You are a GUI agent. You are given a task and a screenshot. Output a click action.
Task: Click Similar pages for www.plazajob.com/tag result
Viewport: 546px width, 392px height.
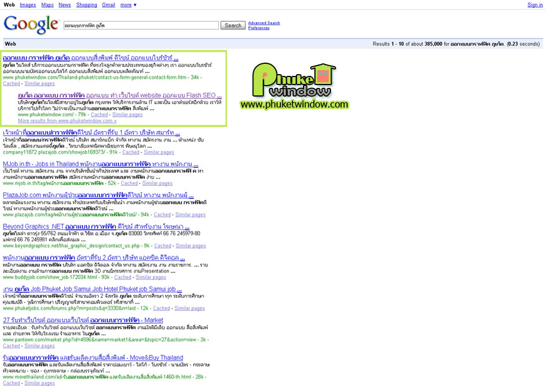[x=190, y=215]
